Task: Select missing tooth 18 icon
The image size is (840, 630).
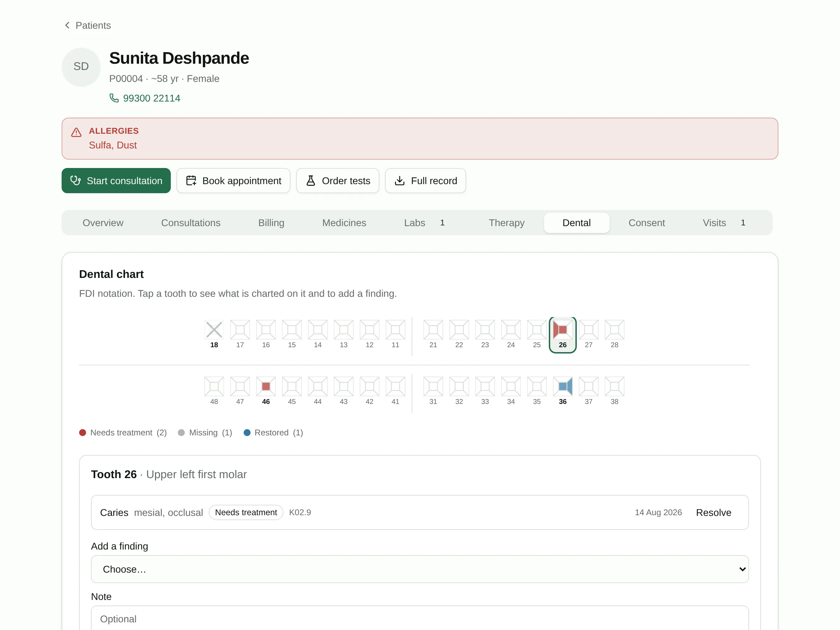Action: (x=214, y=330)
